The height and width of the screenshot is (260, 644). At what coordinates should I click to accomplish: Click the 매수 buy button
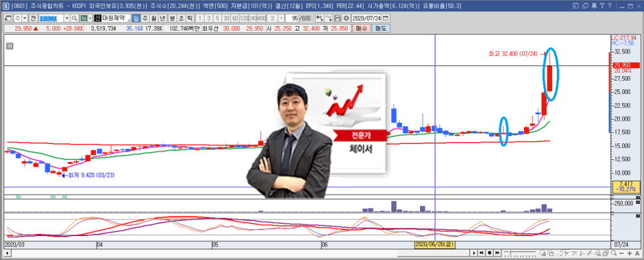[361, 29]
